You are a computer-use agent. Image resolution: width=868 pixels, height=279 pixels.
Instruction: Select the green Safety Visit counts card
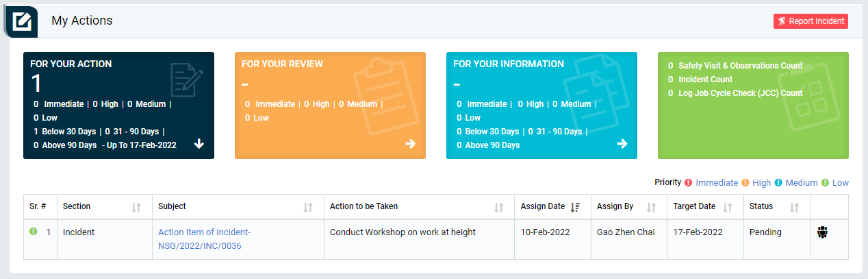tap(753, 106)
